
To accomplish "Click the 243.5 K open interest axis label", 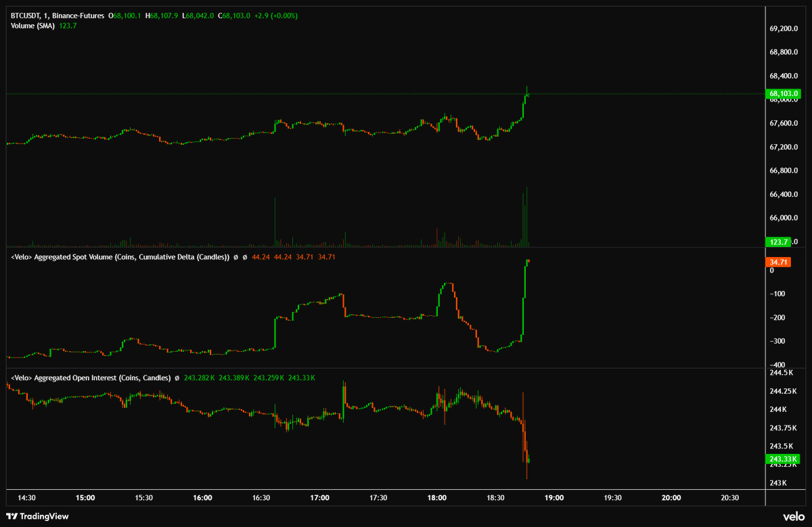I will point(781,446).
